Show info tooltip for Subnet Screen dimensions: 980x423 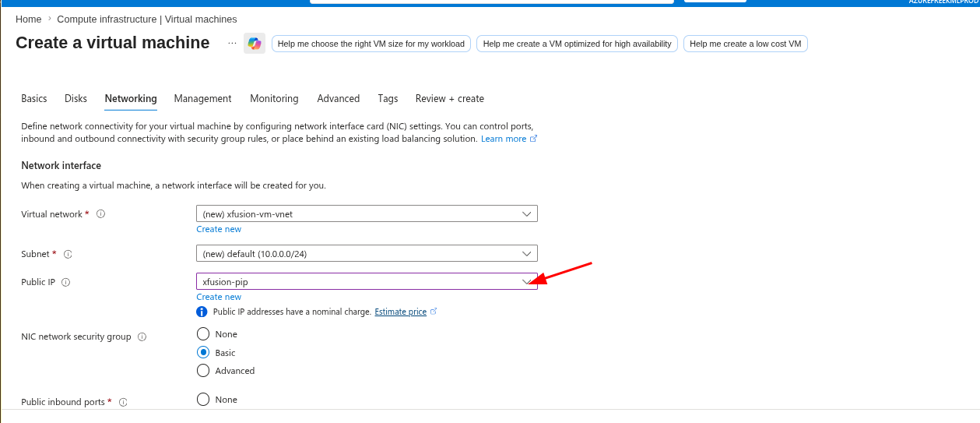(x=68, y=254)
